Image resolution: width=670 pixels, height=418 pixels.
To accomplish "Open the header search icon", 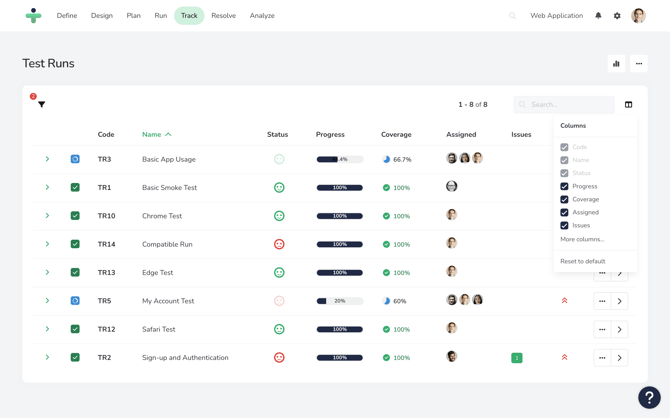I will pos(512,16).
